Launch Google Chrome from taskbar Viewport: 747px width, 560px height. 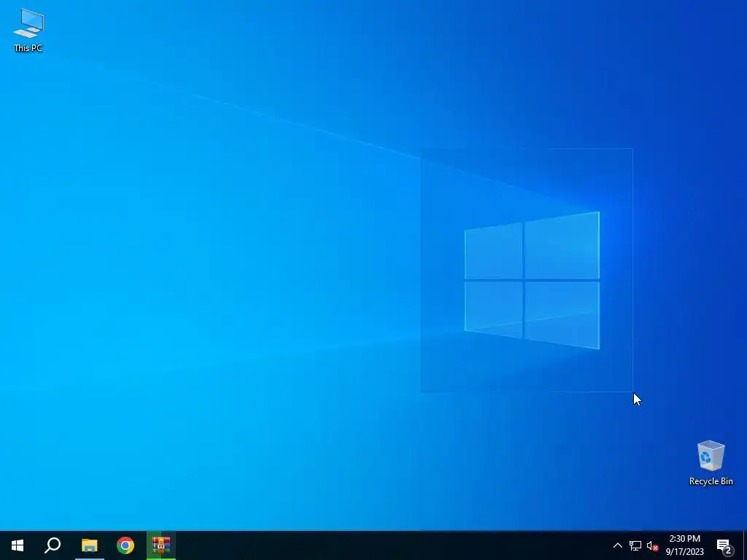[125, 545]
